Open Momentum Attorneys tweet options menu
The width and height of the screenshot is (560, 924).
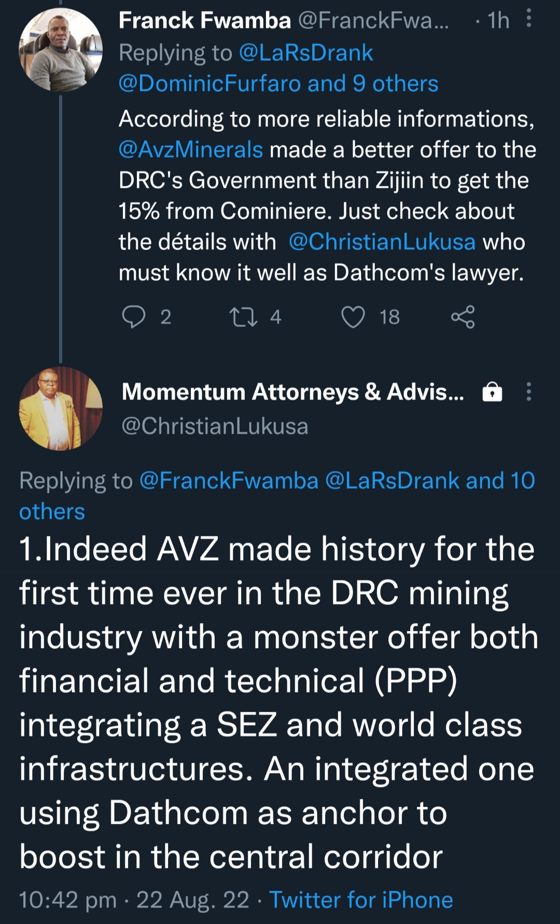(x=528, y=392)
